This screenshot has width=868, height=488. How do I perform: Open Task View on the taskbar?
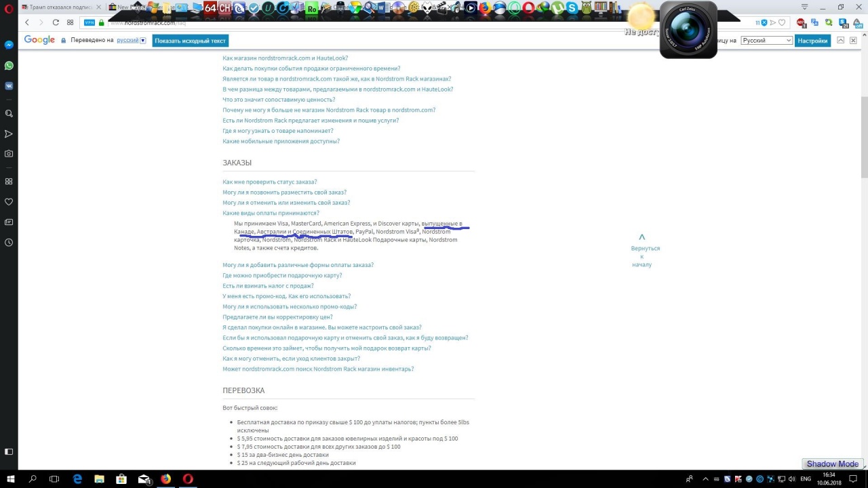(55, 479)
